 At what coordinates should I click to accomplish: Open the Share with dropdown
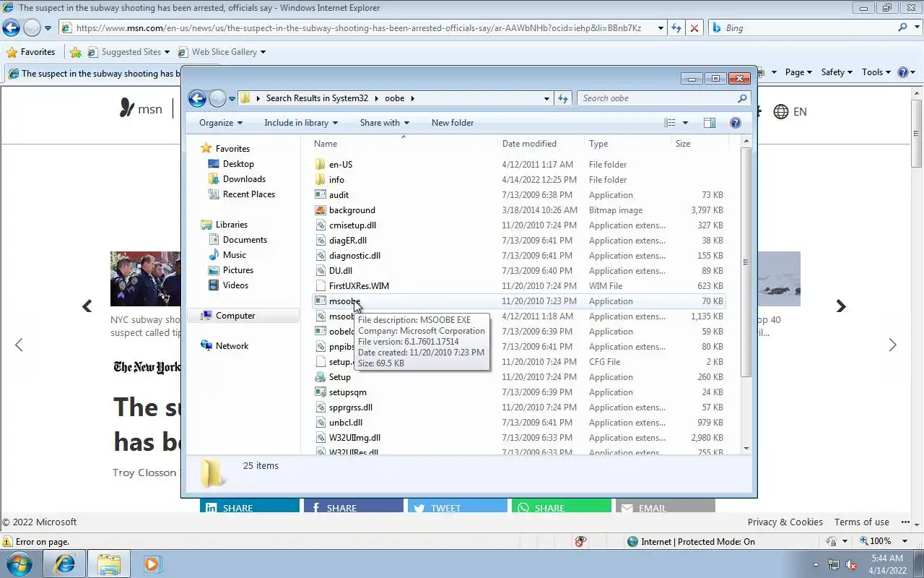click(385, 123)
